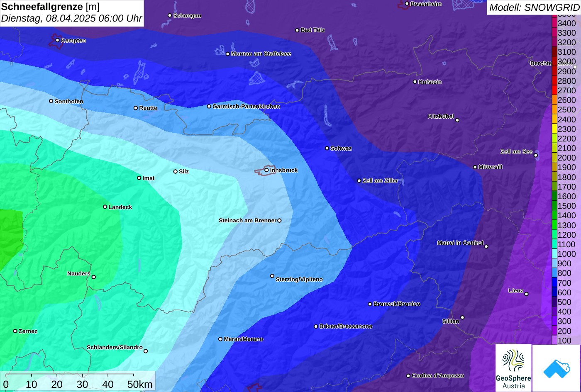Click the 1000 m legend color swatch

pyautogui.click(x=554, y=254)
